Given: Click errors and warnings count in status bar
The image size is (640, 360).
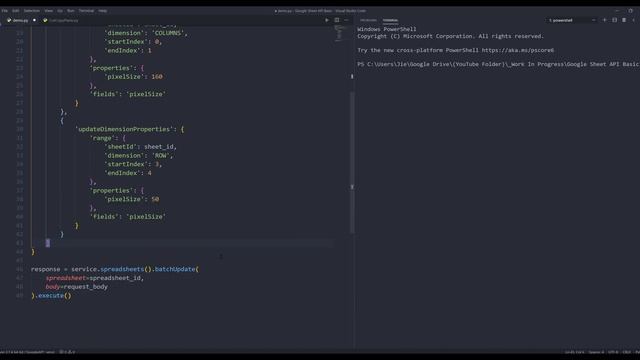Looking at the screenshot, I should [67, 351].
